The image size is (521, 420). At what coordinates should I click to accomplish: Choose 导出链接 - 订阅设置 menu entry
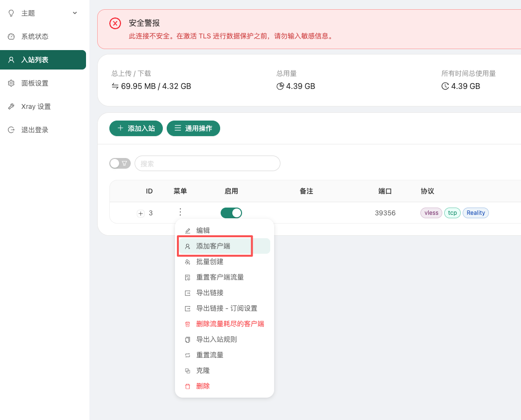pyautogui.click(x=226, y=308)
